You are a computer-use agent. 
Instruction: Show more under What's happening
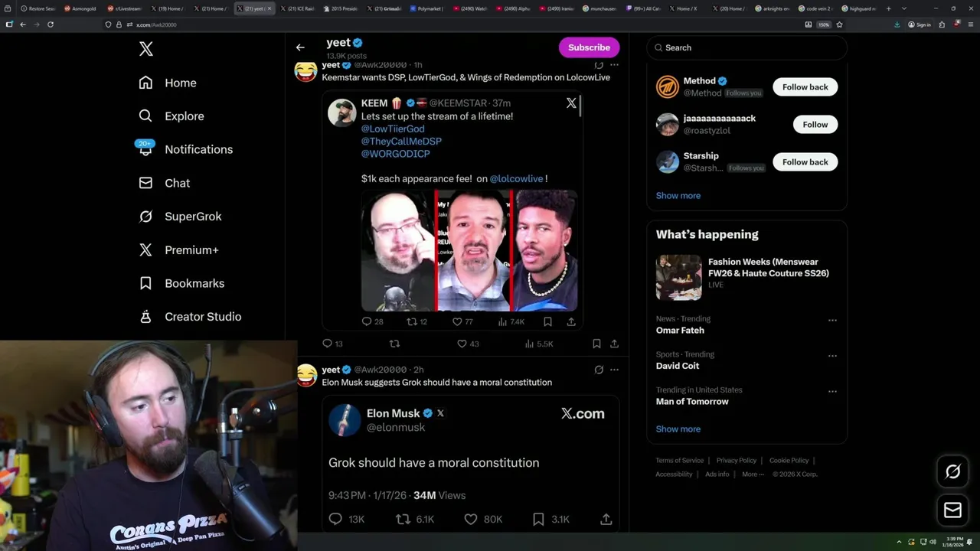point(678,429)
